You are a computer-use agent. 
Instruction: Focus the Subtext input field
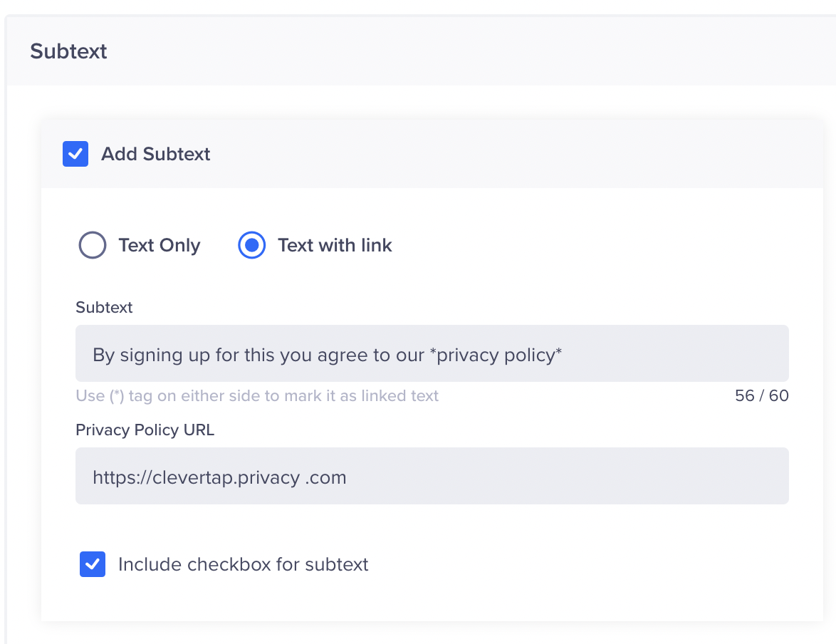(x=432, y=354)
